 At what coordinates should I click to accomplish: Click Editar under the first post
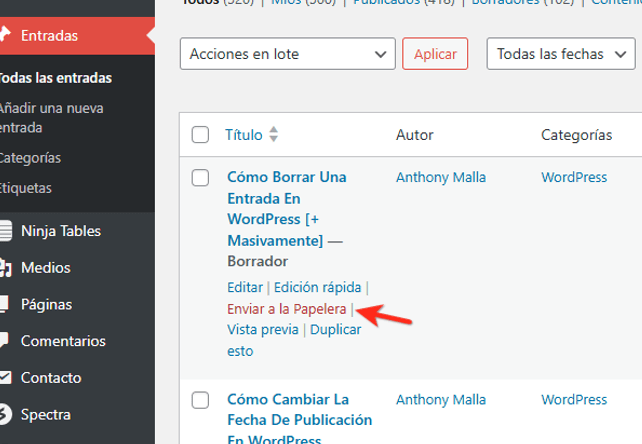point(245,288)
